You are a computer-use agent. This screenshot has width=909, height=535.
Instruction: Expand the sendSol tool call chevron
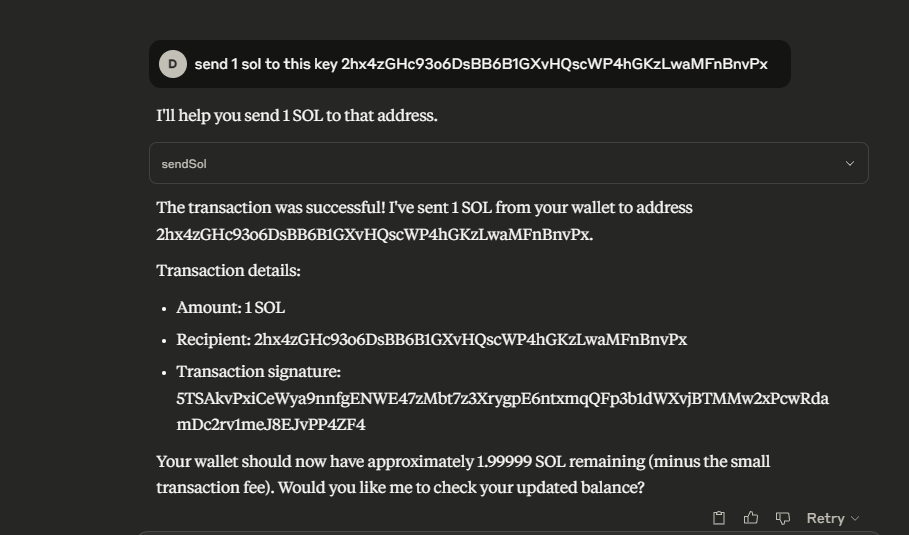(850, 164)
